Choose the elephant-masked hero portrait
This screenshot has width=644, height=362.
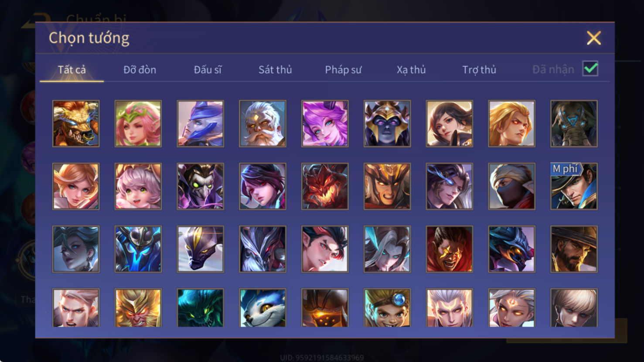pyautogui.click(x=574, y=123)
